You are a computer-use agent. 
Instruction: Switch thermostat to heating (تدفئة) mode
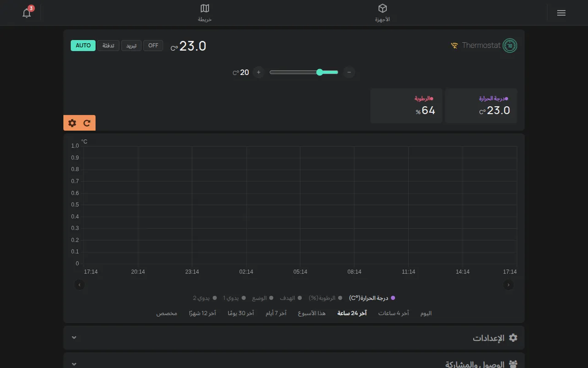(x=108, y=46)
